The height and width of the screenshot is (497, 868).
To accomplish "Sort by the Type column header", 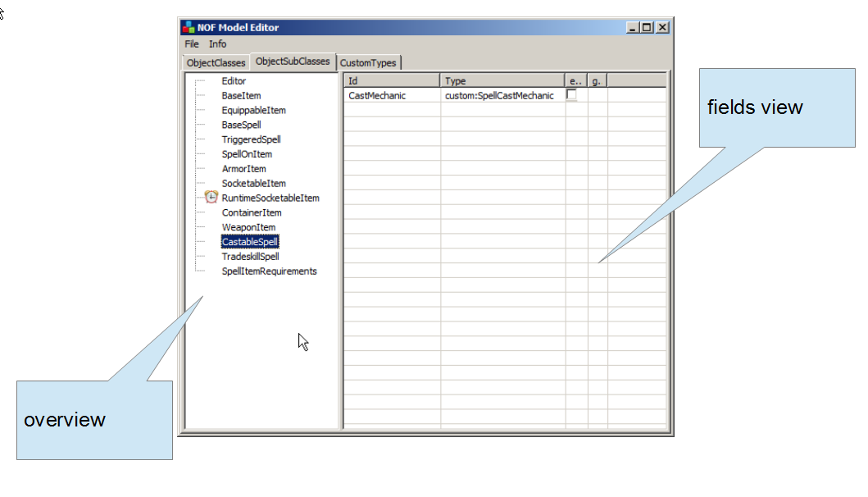I will (502, 81).
